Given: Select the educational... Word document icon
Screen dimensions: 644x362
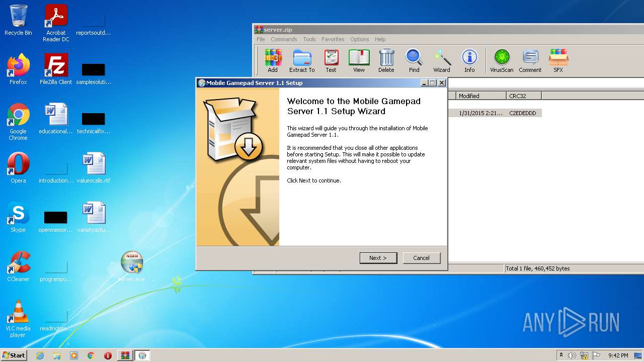Looking at the screenshot, I should click(56, 119).
